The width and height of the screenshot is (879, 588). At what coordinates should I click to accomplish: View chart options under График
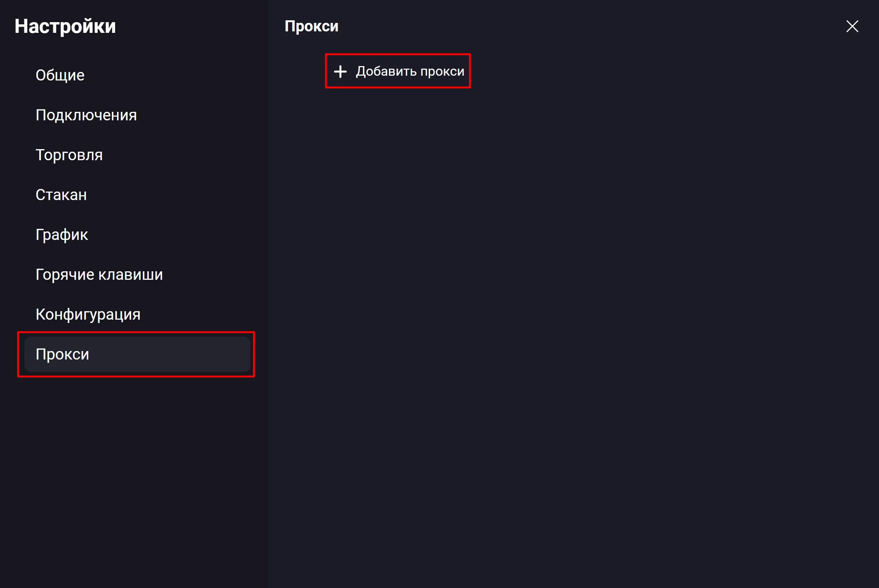(x=62, y=235)
